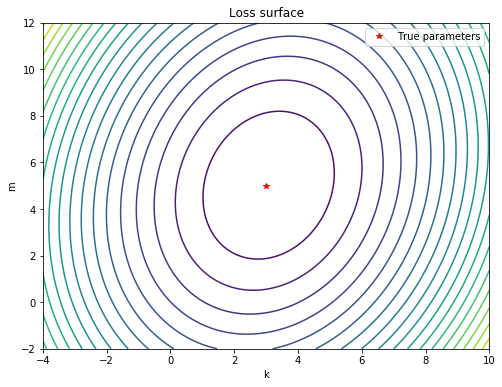502x387 pixels.
Task: Click the y-axis label 'm'
Action: 12,186
